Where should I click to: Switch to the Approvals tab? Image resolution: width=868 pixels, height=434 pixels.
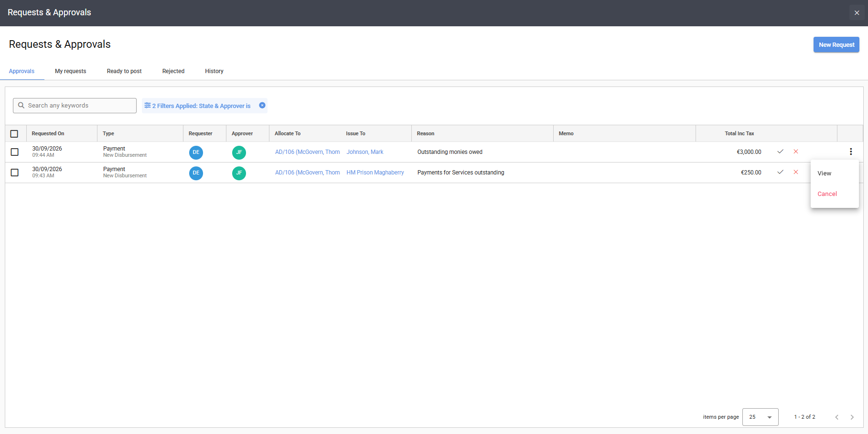pos(21,71)
